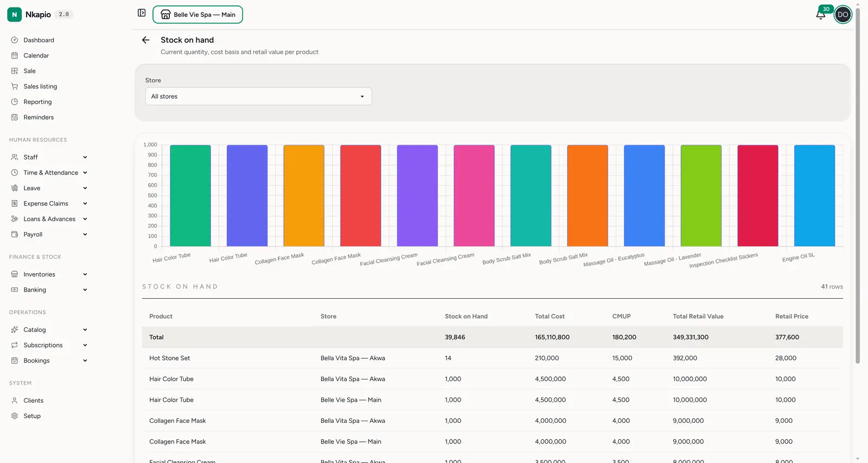Click the Reminders icon in sidebar
Screen dimensions: 868x463
[x=15, y=117]
